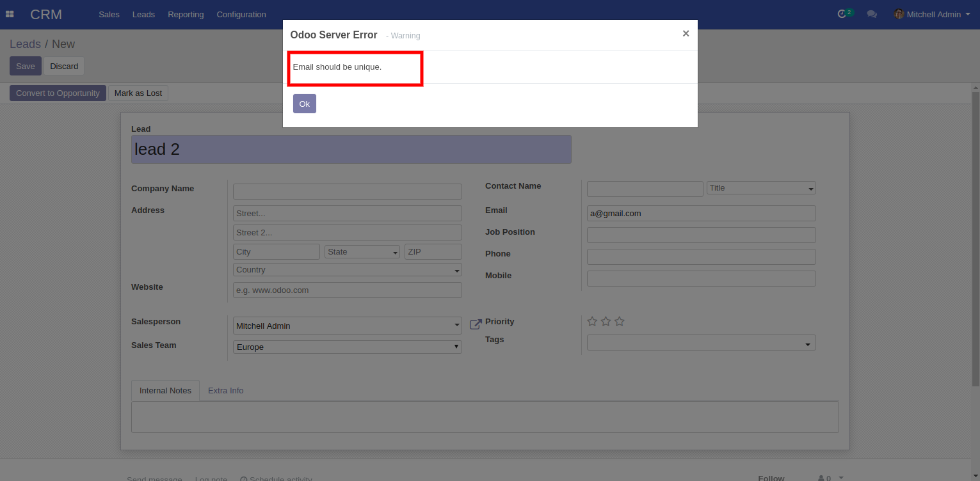The height and width of the screenshot is (481, 980).
Task: Click Mark as Lost button
Action: [x=138, y=93]
